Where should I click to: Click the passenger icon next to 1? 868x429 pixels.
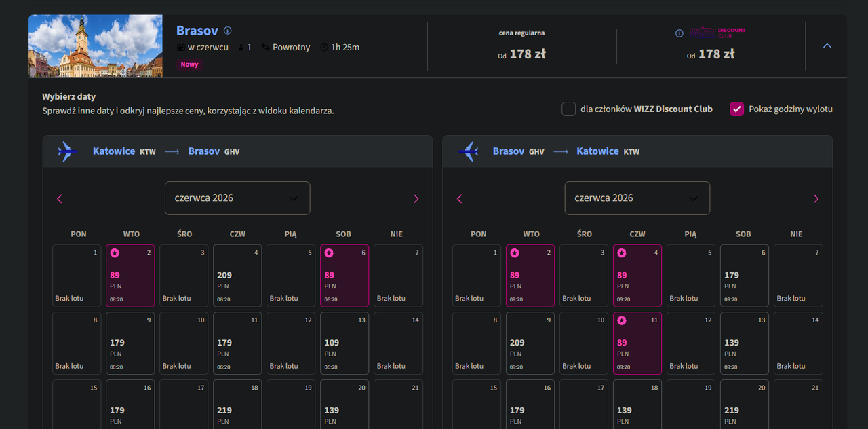(241, 48)
